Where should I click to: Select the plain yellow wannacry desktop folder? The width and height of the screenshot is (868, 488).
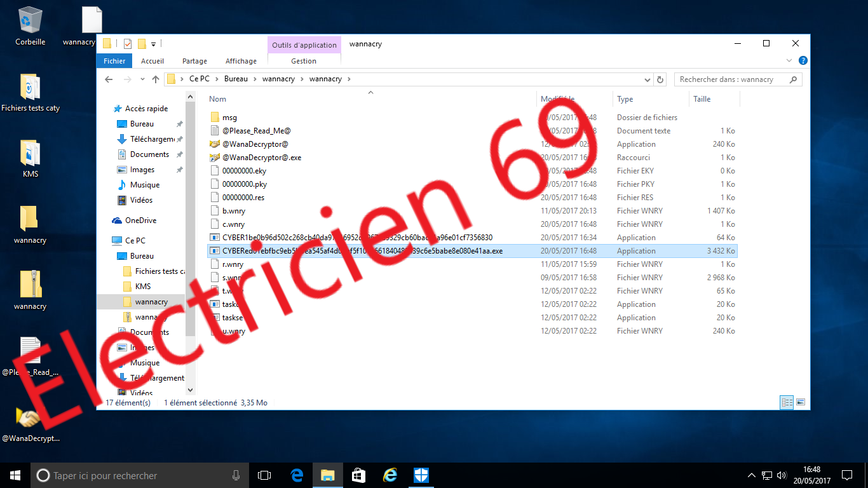click(x=31, y=224)
